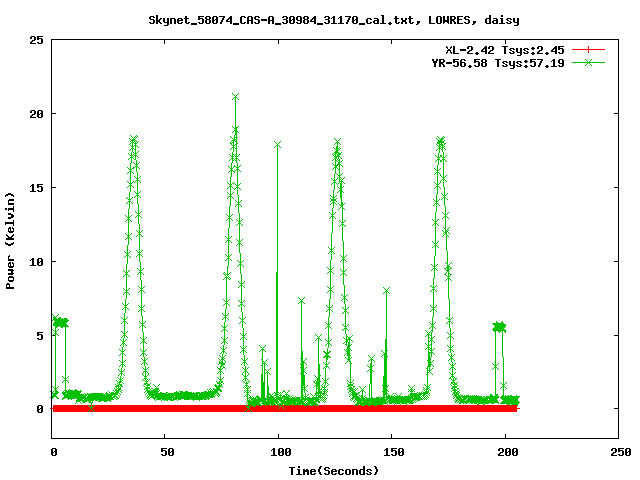The image size is (640, 480).
Task: Click the x-axis tick label 250
Action: click(x=621, y=452)
